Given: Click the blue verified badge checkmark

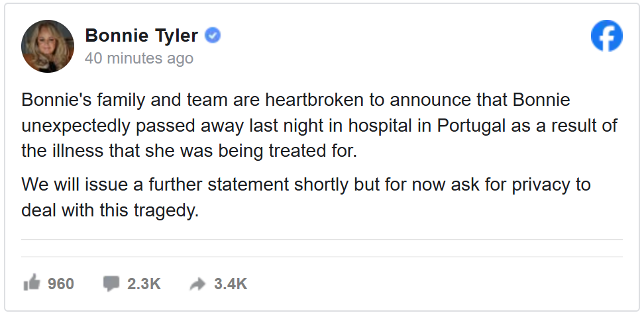Looking at the screenshot, I should click(212, 35).
